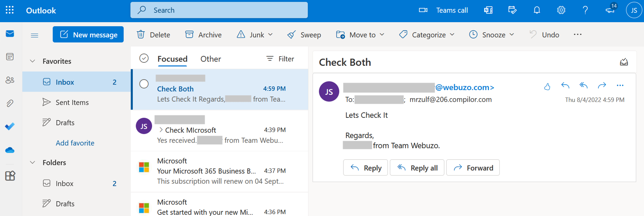Open the People contacts icon

point(10,80)
